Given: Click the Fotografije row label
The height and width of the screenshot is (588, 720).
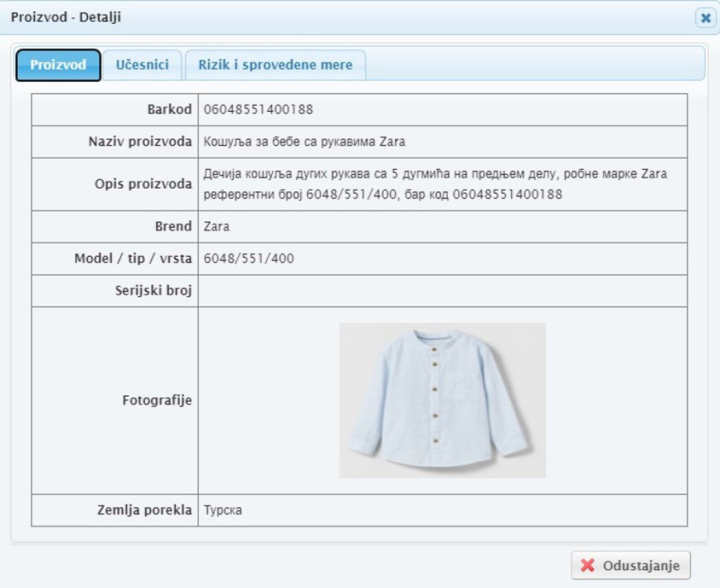Looking at the screenshot, I should click(x=157, y=400).
